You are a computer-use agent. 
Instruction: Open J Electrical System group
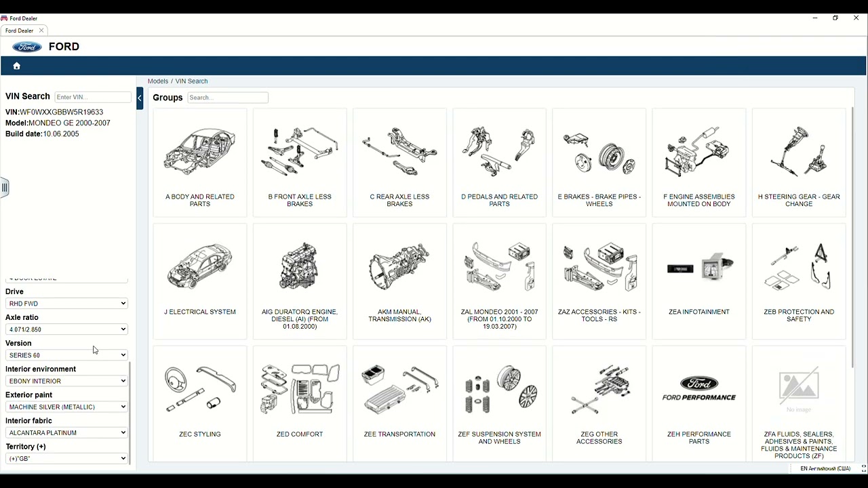pos(200,281)
